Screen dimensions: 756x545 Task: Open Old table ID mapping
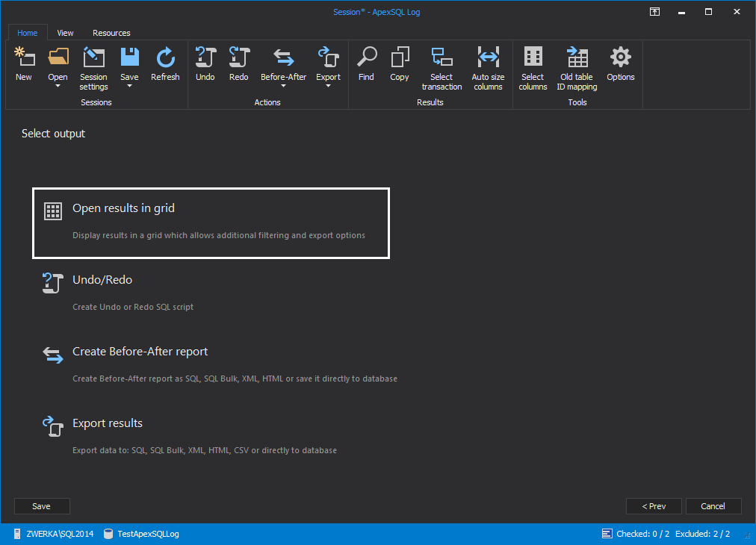(577, 58)
